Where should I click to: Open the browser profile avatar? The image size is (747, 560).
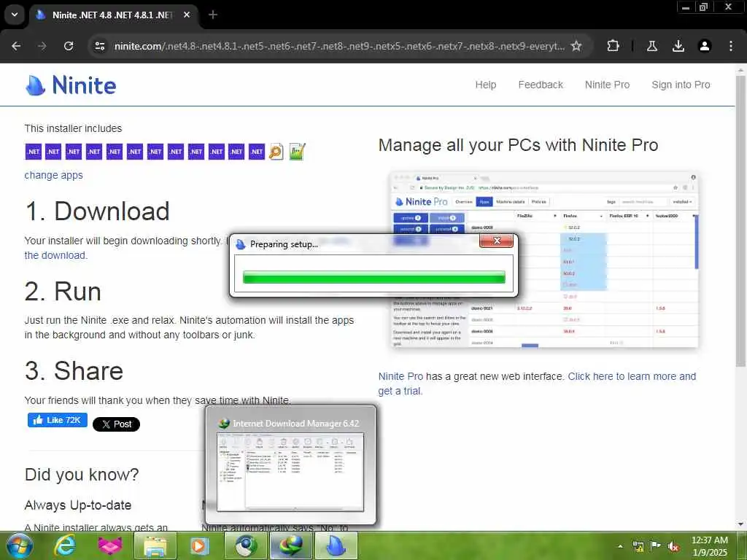pos(704,46)
